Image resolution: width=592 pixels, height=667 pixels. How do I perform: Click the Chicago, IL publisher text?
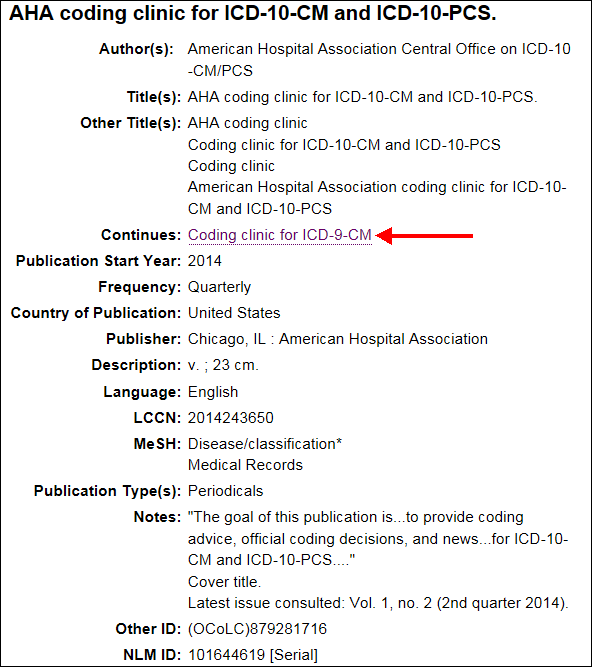338,339
